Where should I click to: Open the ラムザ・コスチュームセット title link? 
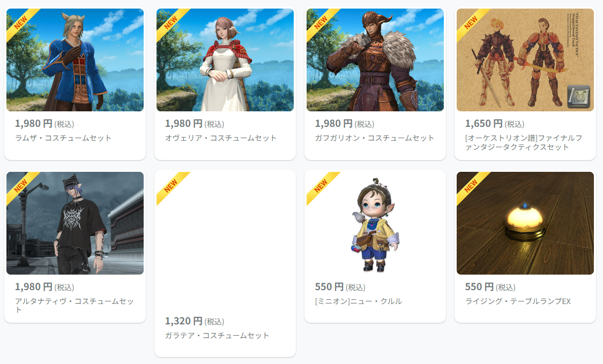63,138
